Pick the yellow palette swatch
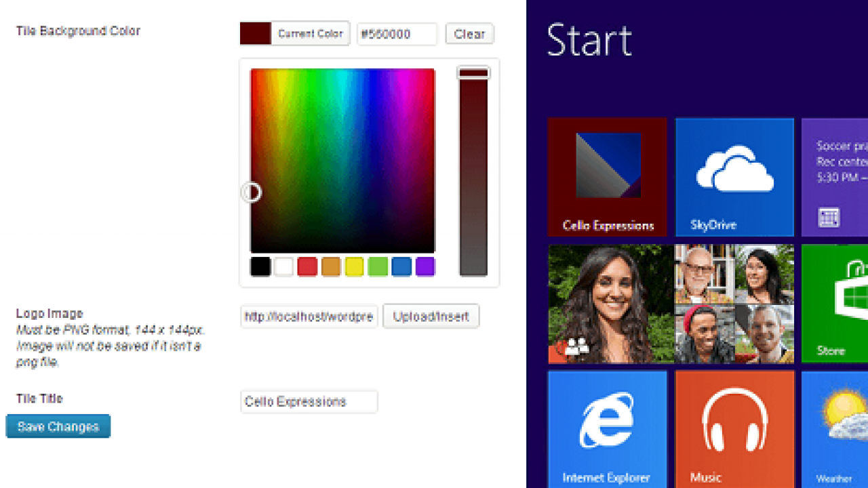868x488 pixels. coord(354,266)
